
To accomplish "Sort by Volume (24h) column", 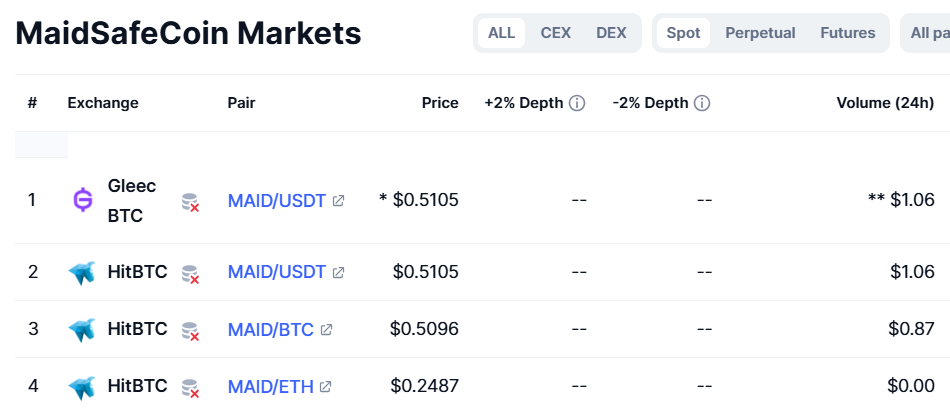I will pyautogui.click(x=885, y=103).
